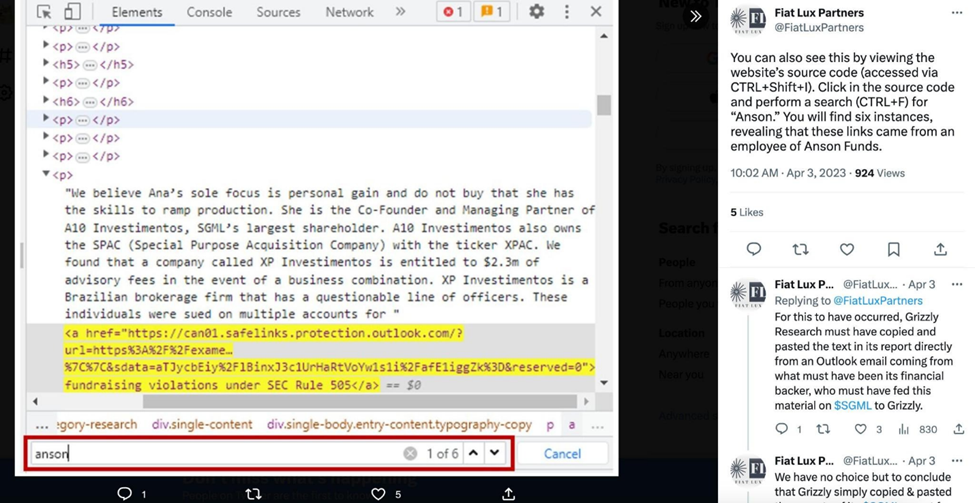
Task: Switch to the Console tab
Action: [209, 12]
